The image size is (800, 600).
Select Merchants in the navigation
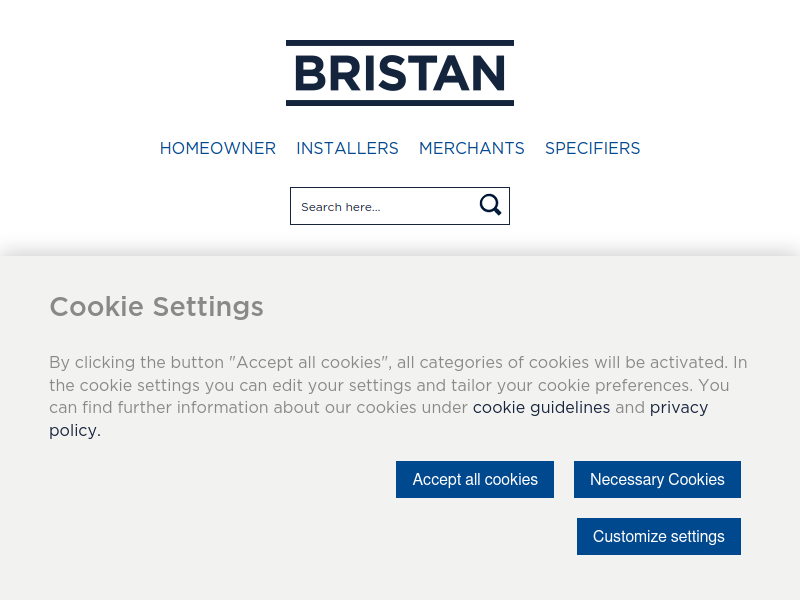(471, 148)
